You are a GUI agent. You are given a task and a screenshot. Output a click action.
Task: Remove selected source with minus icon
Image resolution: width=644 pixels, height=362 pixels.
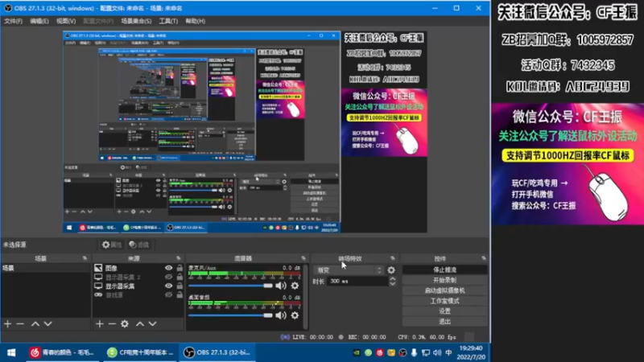[x=112, y=324]
